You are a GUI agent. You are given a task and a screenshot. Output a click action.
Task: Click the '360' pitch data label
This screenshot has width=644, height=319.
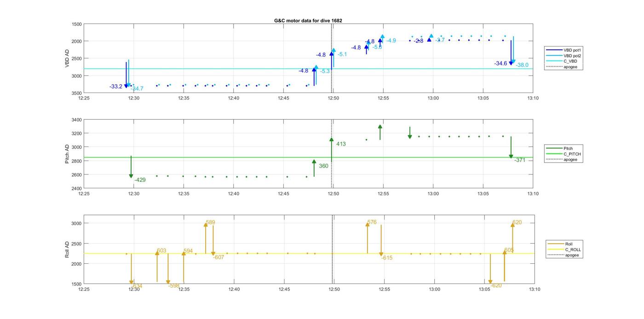pyautogui.click(x=324, y=166)
